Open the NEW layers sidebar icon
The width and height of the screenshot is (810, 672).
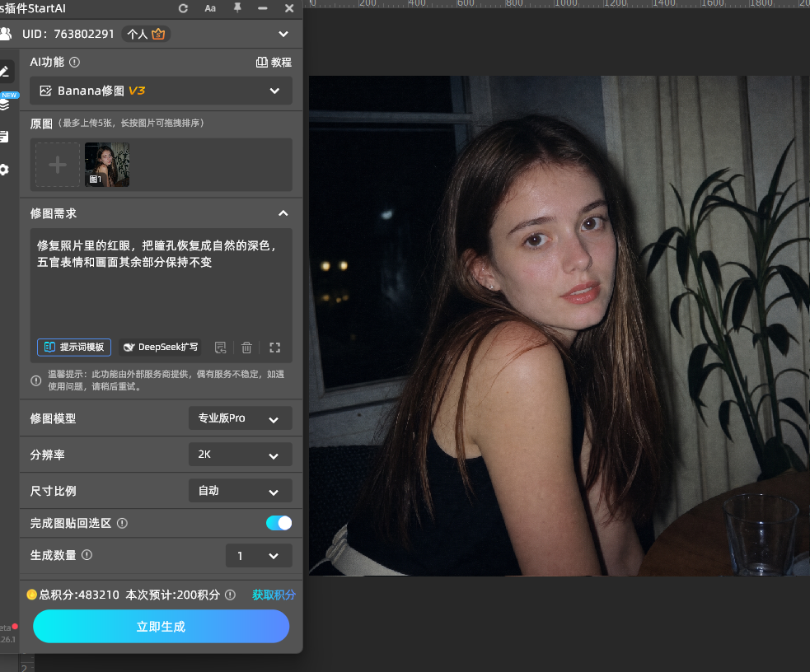5,105
